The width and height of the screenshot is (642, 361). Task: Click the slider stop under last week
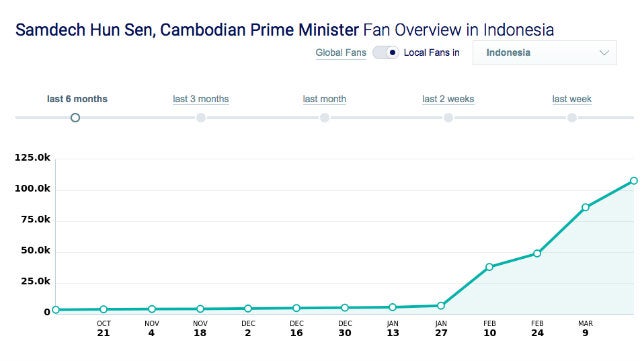[572, 118]
